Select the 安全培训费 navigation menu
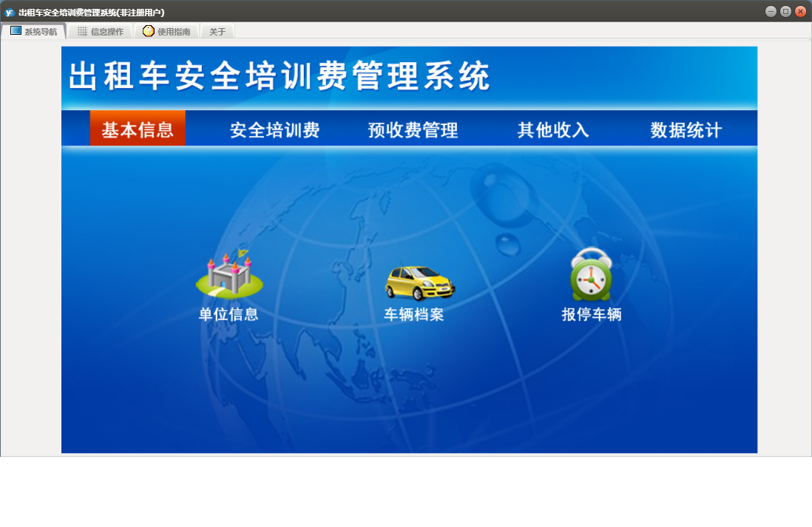812x527 pixels. (275, 130)
